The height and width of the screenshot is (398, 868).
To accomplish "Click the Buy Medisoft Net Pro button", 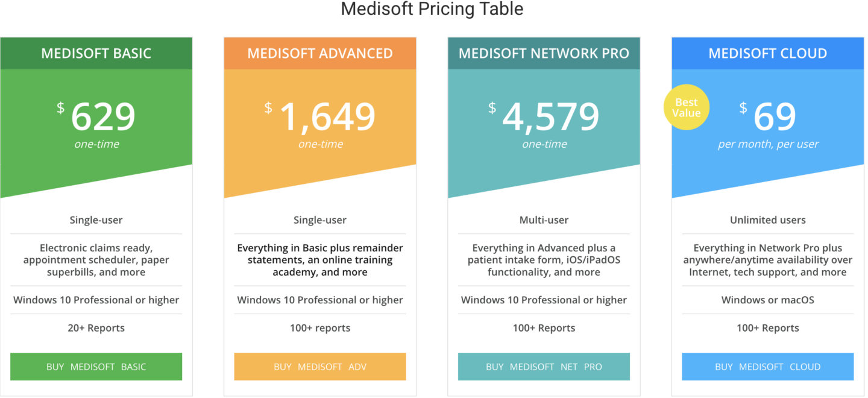I will click(x=544, y=366).
